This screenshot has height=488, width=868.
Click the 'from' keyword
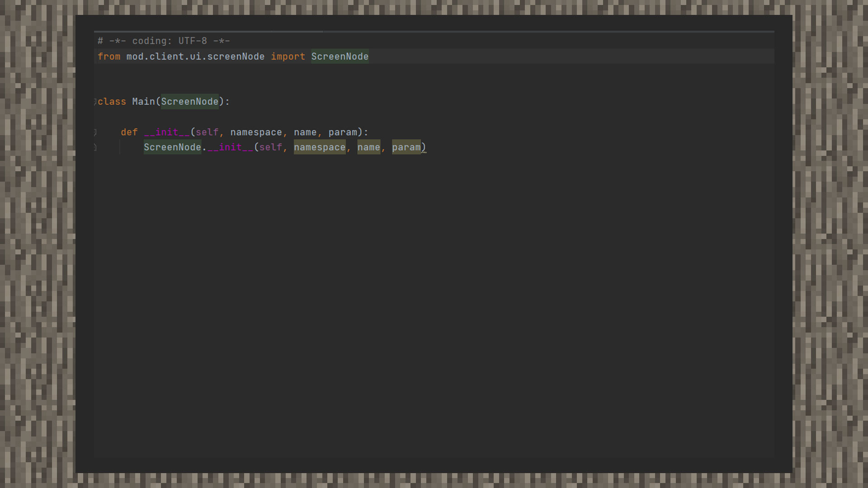pyautogui.click(x=109, y=57)
